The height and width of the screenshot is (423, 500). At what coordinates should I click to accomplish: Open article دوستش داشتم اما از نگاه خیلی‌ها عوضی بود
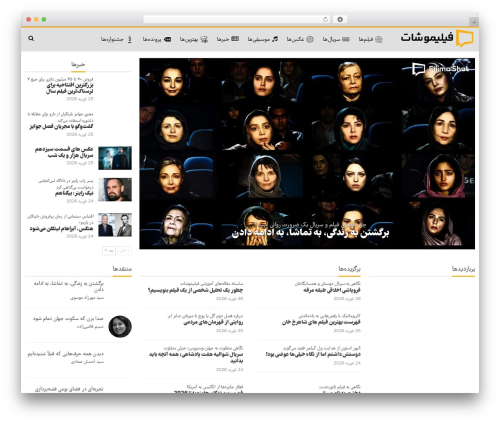click(313, 354)
